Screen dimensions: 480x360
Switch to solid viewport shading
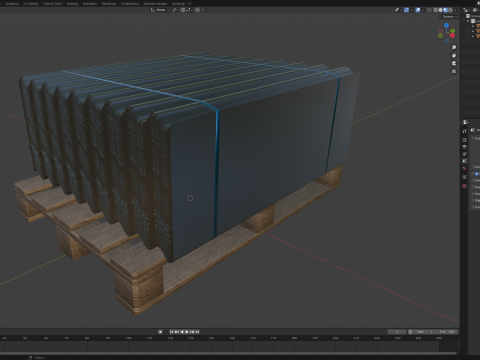click(440, 10)
